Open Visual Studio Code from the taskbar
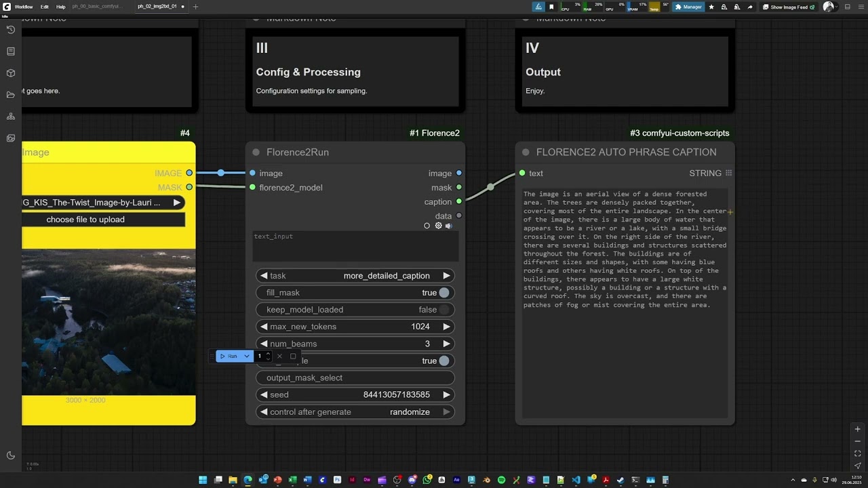Screen dimensions: 868x488 [x=576, y=480]
